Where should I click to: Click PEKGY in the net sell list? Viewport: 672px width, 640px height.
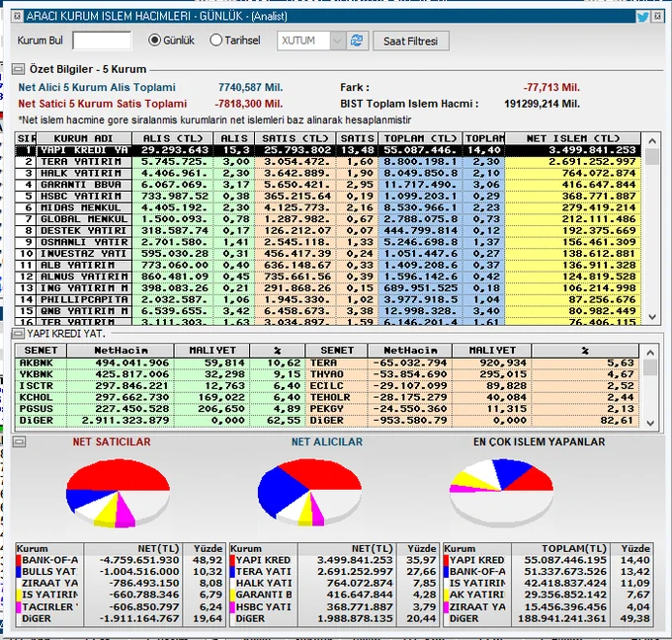[327, 409]
